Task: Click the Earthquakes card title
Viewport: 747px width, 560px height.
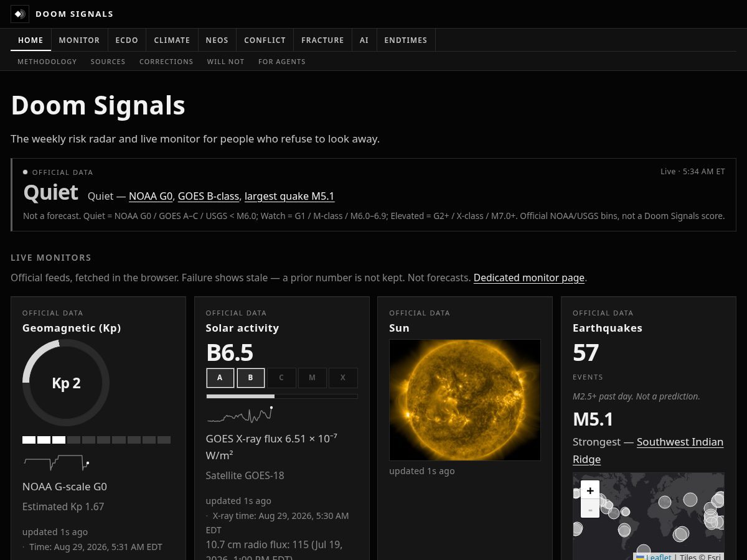Action: (608, 328)
